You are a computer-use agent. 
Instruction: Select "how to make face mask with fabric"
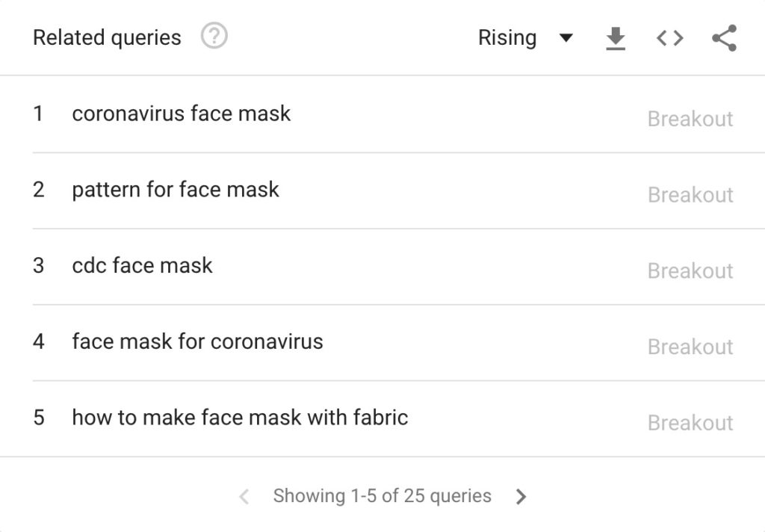(x=240, y=417)
